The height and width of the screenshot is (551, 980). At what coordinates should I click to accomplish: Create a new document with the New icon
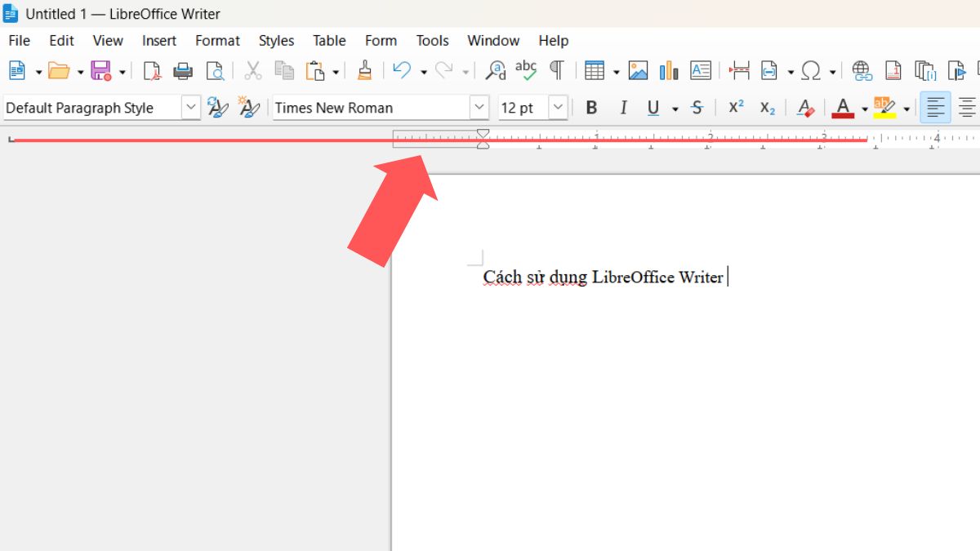pos(17,71)
